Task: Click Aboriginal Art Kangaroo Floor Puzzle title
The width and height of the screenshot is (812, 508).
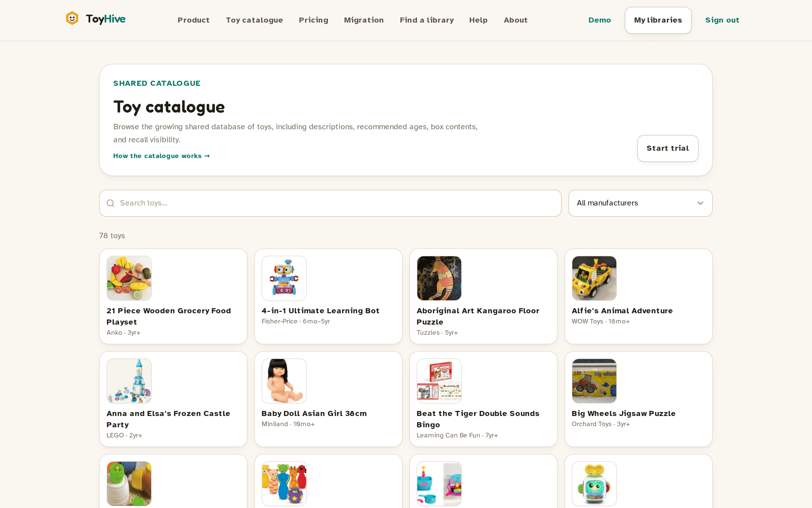Action: click(x=478, y=316)
